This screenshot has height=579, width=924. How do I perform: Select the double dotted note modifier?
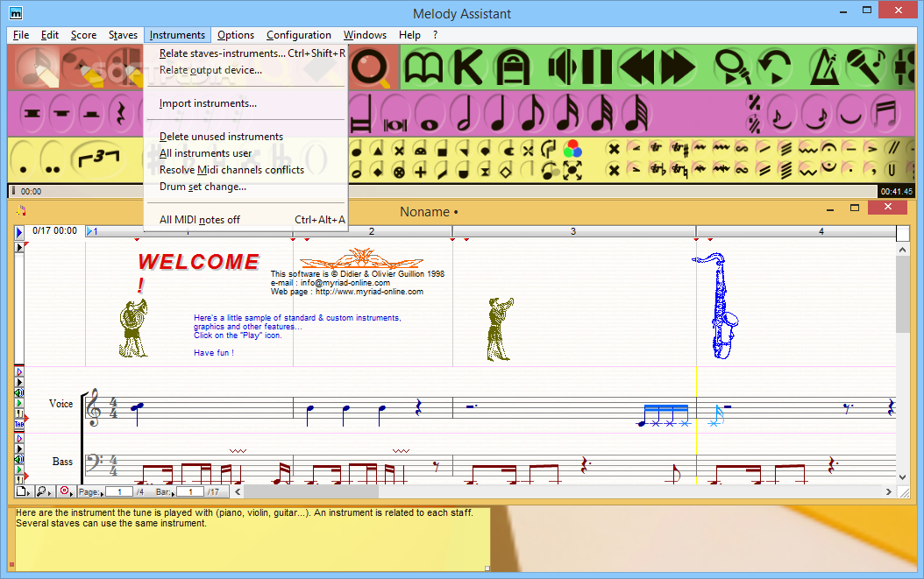coord(52,158)
